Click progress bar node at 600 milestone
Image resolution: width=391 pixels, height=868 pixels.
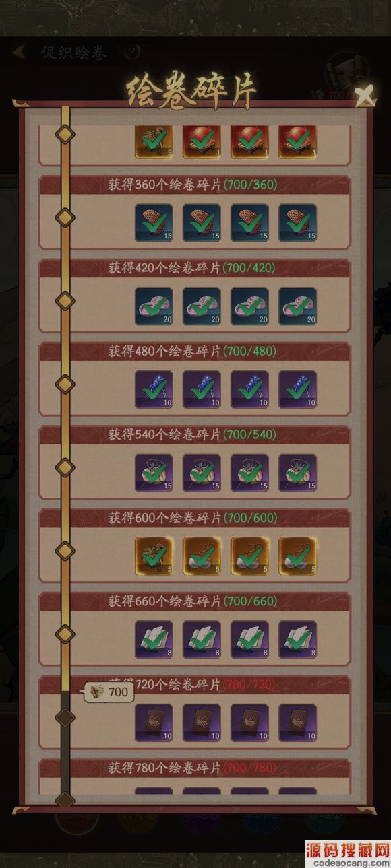pyautogui.click(x=65, y=550)
